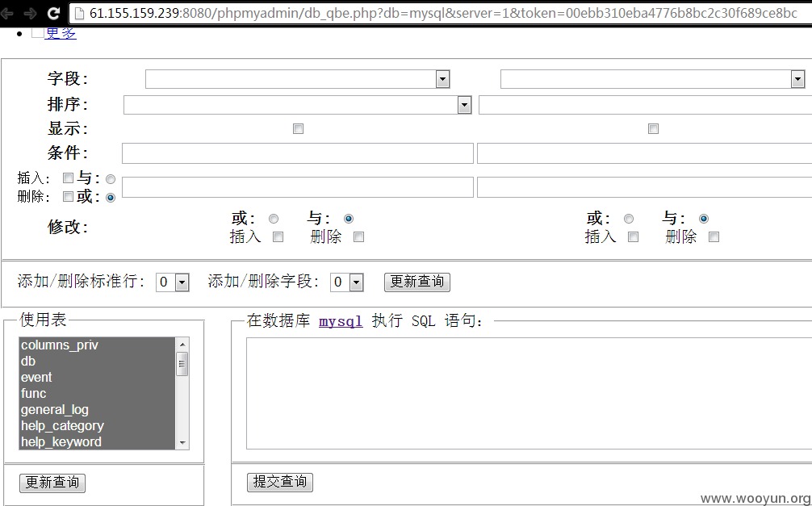
Task: Open the 更多 link
Action: pyautogui.click(x=61, y=33)
